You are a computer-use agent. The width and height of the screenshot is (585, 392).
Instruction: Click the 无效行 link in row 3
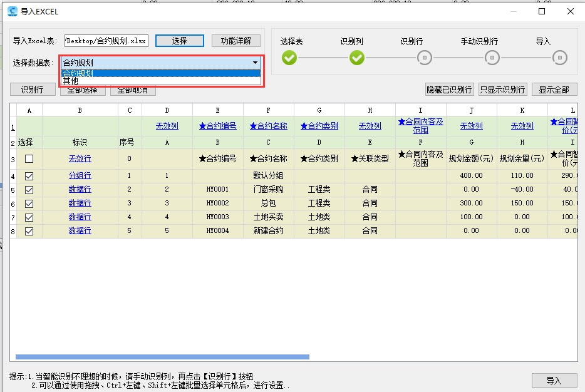tap(80, 158)
